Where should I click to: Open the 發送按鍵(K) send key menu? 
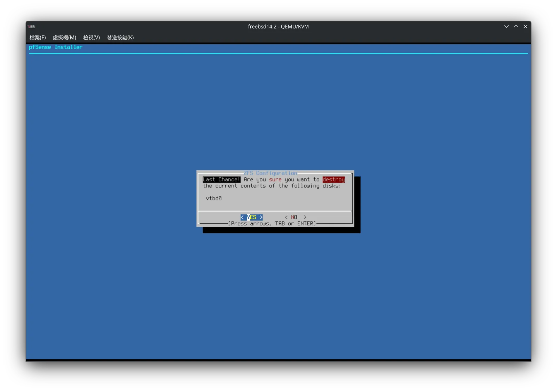[x=120, y=38]
